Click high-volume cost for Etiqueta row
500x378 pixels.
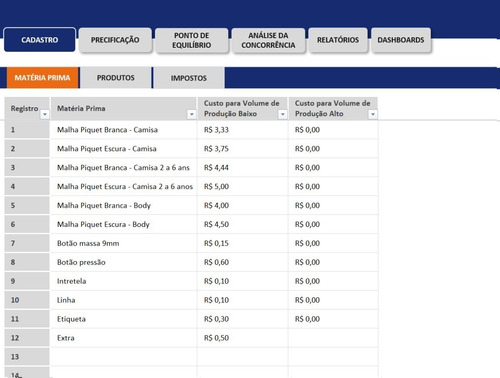pos(333,319)
